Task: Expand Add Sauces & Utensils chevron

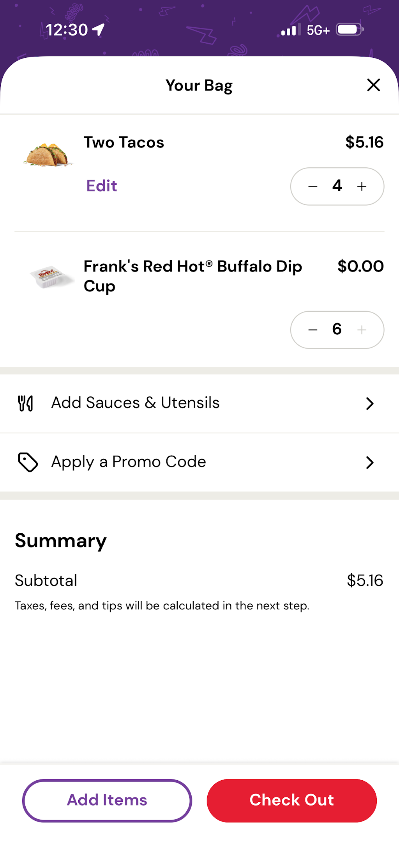Action: [370, 403]
